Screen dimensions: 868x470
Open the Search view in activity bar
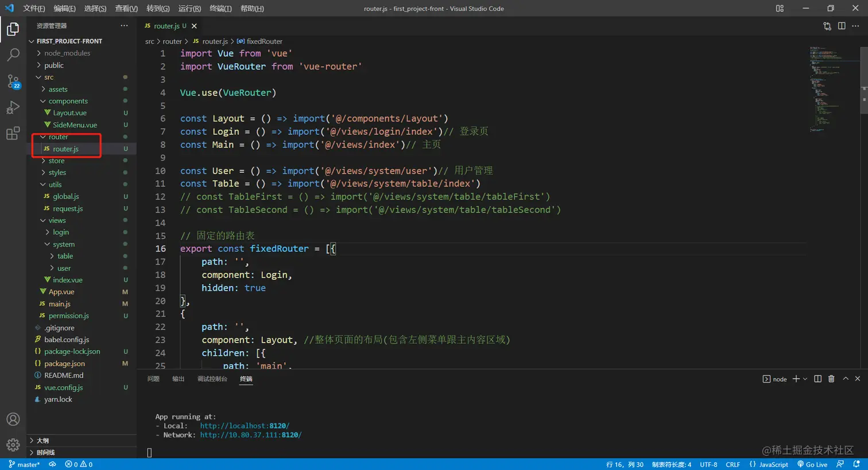[13, 55]
